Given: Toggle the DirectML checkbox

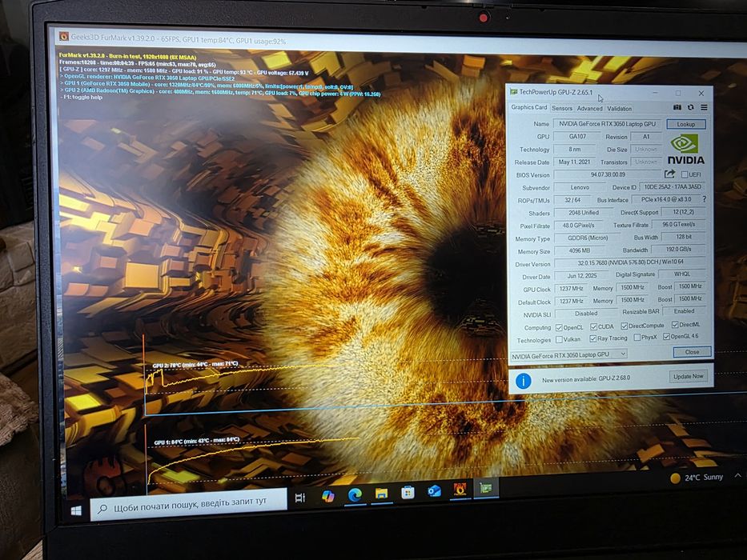Looking at the screenshot, I should (x=675, y=324).
